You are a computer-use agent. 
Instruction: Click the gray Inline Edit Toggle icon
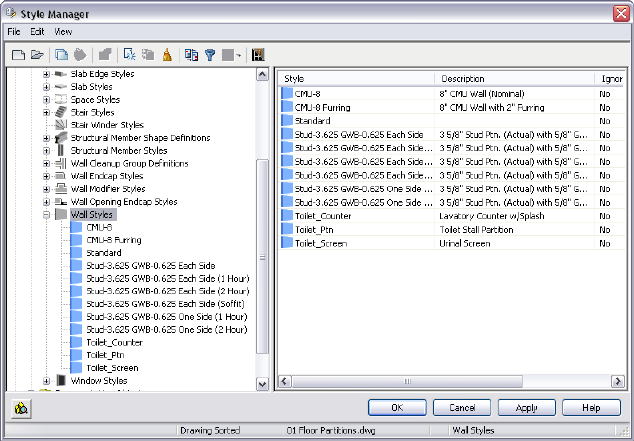[x=228, y=55]
